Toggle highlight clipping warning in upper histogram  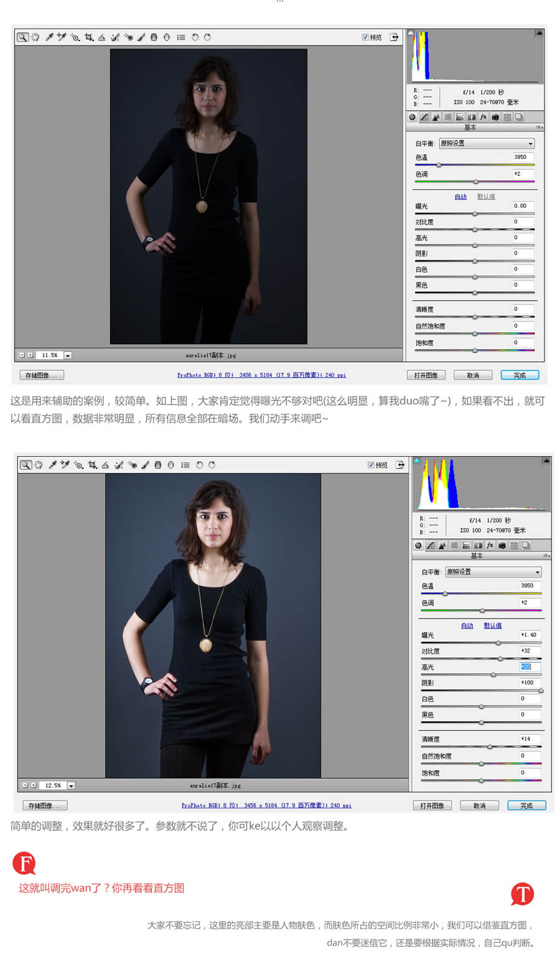click(539, 32)
